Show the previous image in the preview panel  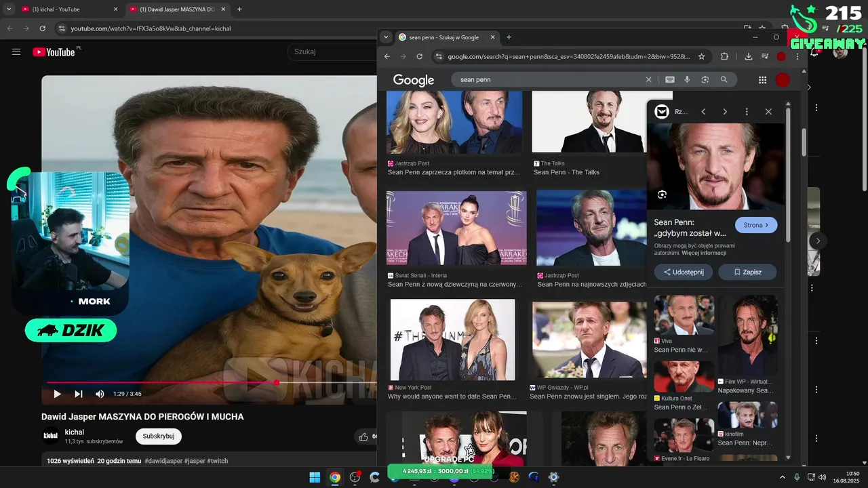pyautogui.click(x=703, y=112)
